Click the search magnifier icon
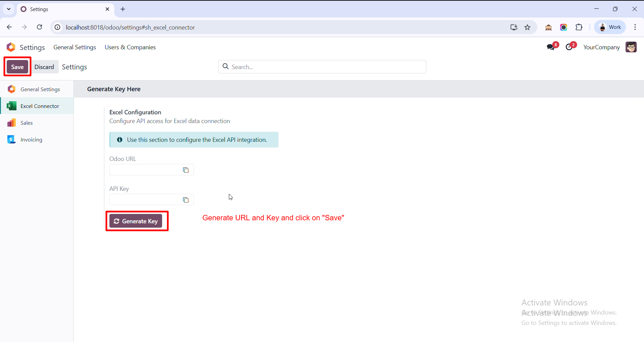The image size is (644, 342). (226, 66)
